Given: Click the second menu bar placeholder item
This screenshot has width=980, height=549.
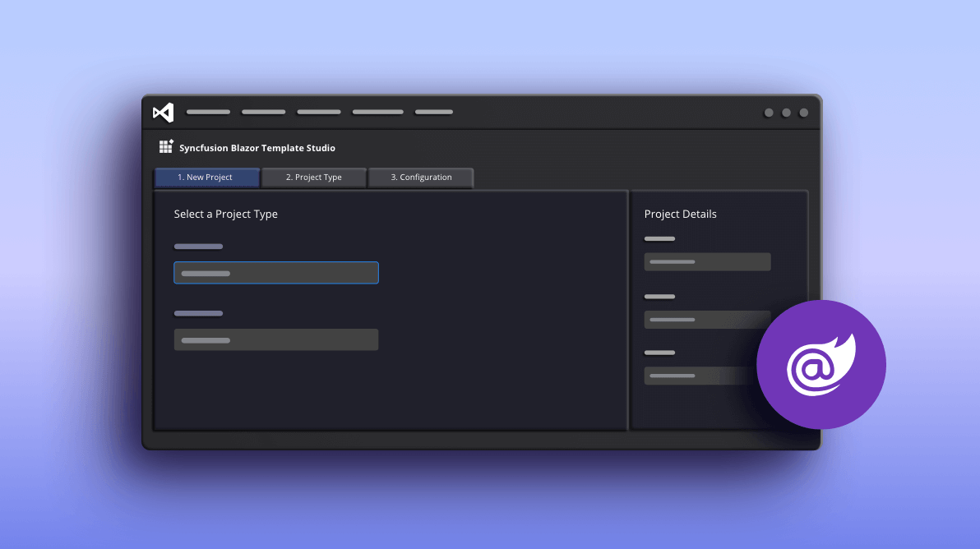Looking at the screenshot, I should pos(263,112).
